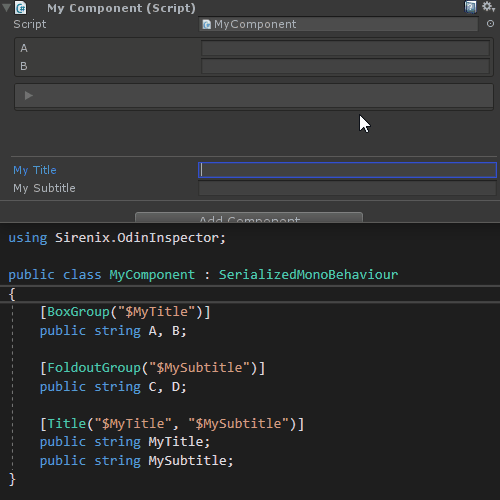Open the component help book icon
The image size is (500, 500).
coord(470,7)
